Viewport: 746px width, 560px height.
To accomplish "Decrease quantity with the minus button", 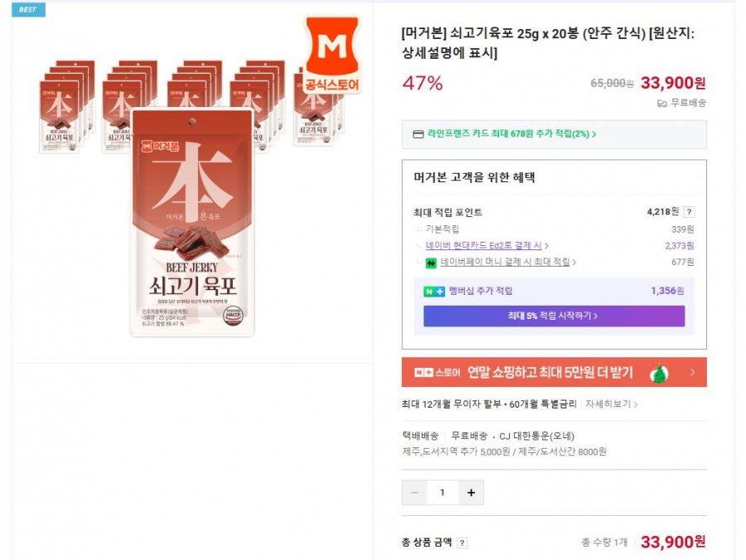I will [x=414, y=493].
